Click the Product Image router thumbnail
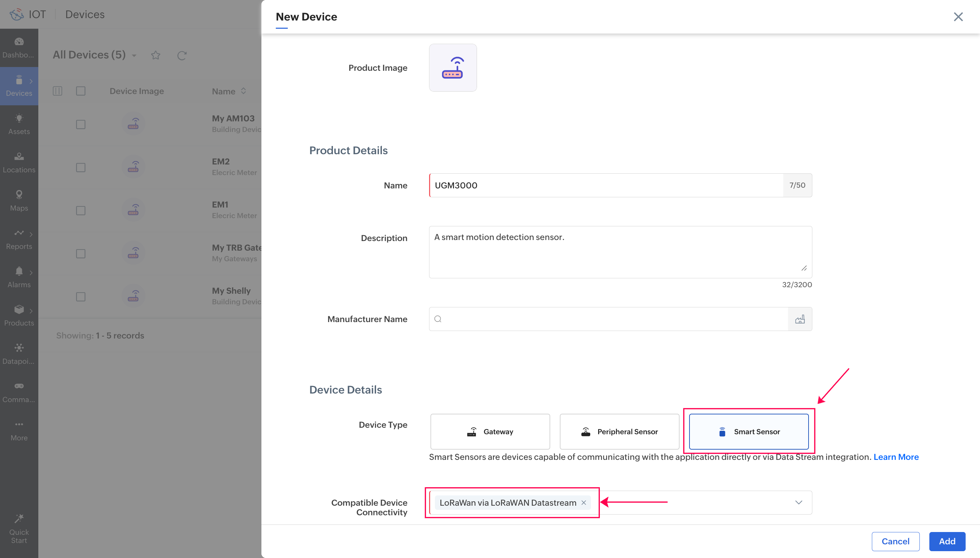Viewport: 980px width, 558px height. click(x=452, y=67)
